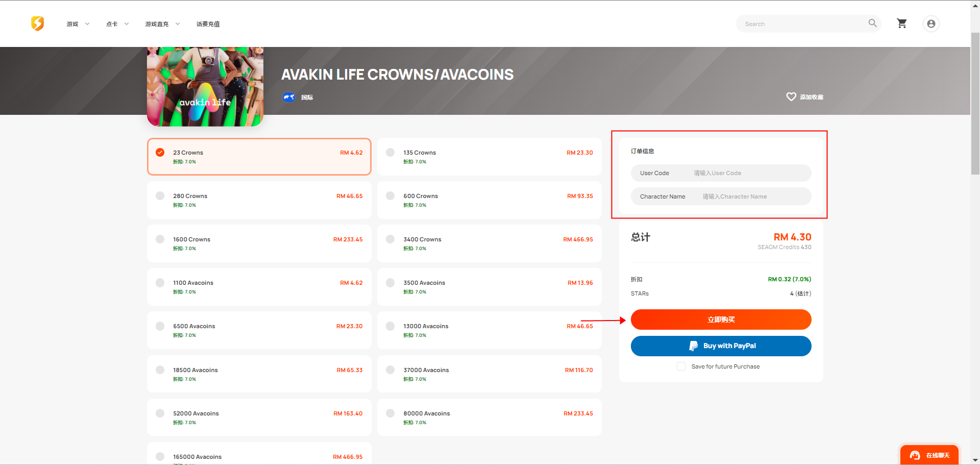Select the 600 Crowns option
Viewport: 980px width, 465px height.
point(489,200)
